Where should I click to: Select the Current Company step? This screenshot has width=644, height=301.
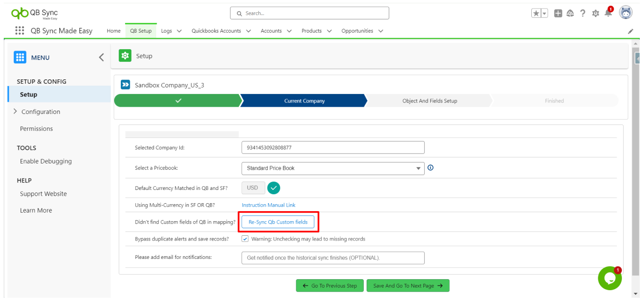coord(304,101)
